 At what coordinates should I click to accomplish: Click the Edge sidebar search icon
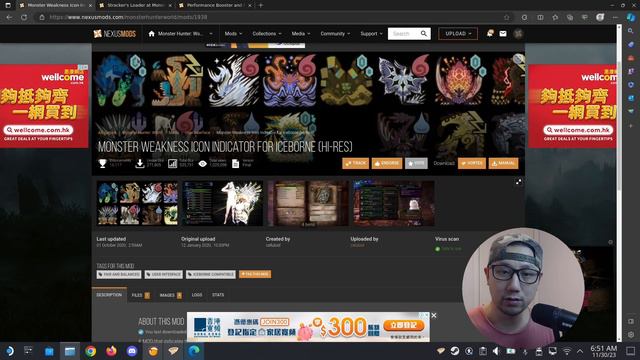(631, 31)
